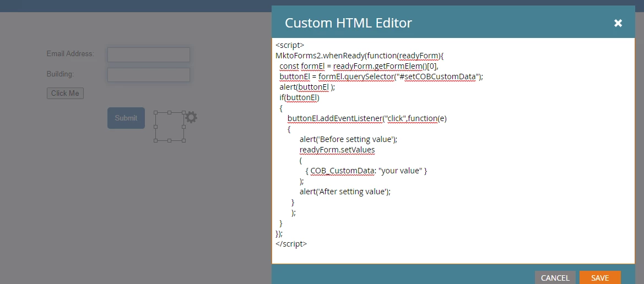The width and height of the screenshot is (644, 284).
Task: Click the if(buttonEl) line
Action: point(299,97)
